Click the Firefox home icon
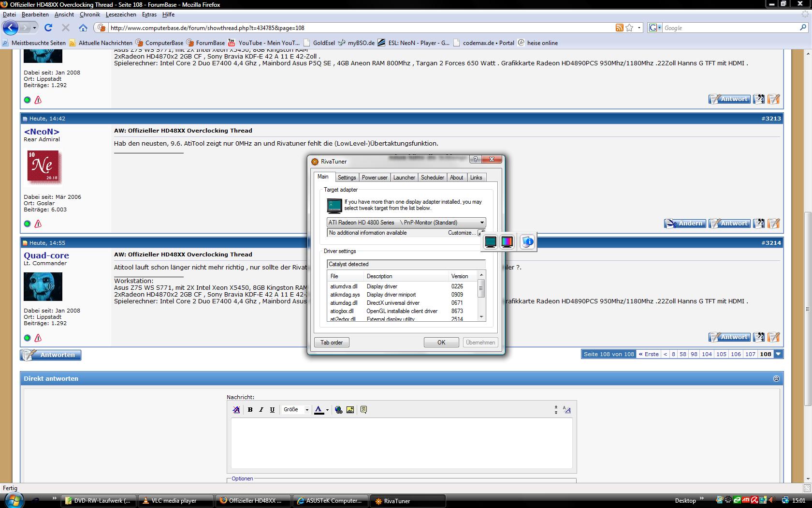The image size is (812, 508). tap(83, 28)
